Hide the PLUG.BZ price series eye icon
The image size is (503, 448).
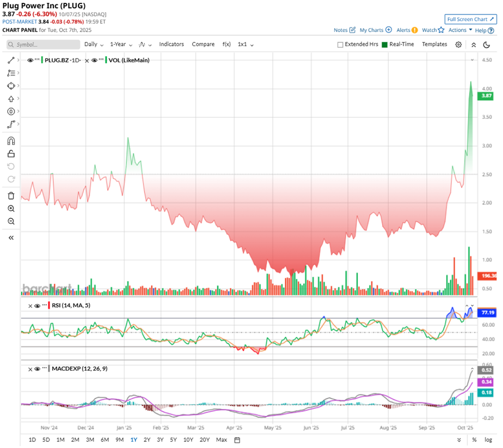click(30, 60)
